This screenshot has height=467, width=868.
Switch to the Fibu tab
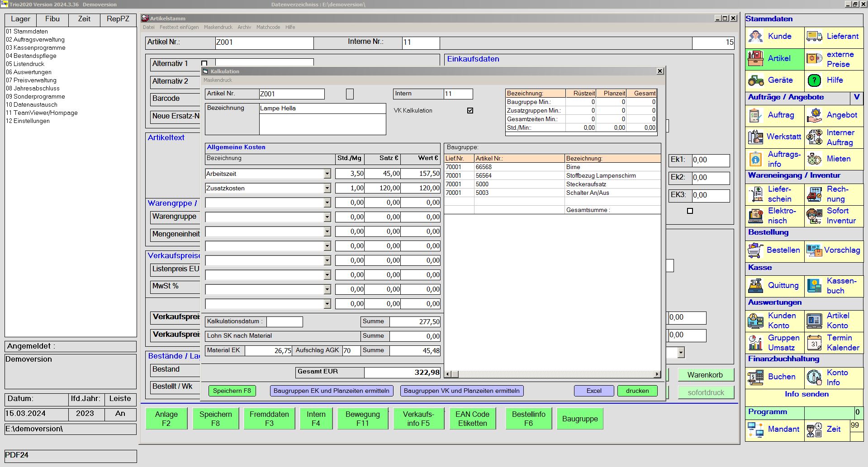point(52,19)
